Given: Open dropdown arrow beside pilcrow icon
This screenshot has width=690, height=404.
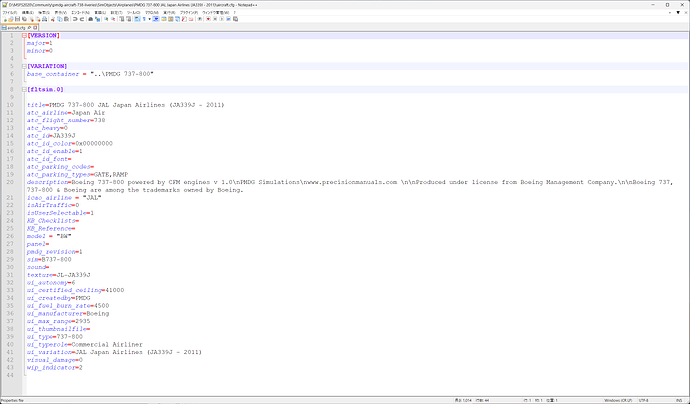Looking at the screenshot, I should 150,19.
